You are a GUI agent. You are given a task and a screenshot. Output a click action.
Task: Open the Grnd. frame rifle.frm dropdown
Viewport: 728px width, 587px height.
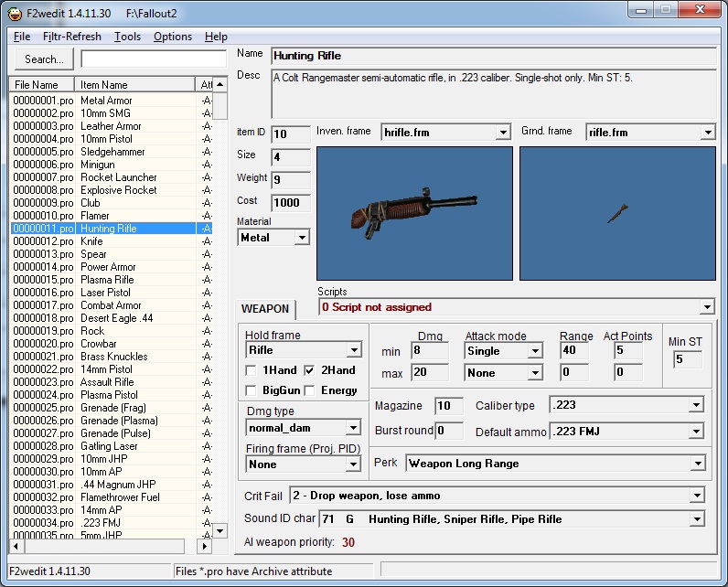708,133
